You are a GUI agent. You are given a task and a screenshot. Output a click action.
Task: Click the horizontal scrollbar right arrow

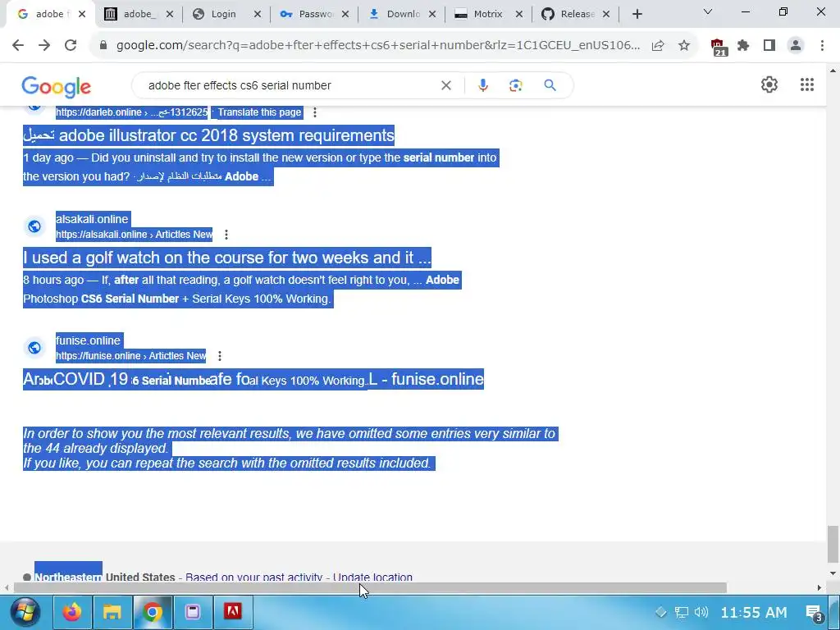pos(819,588)
